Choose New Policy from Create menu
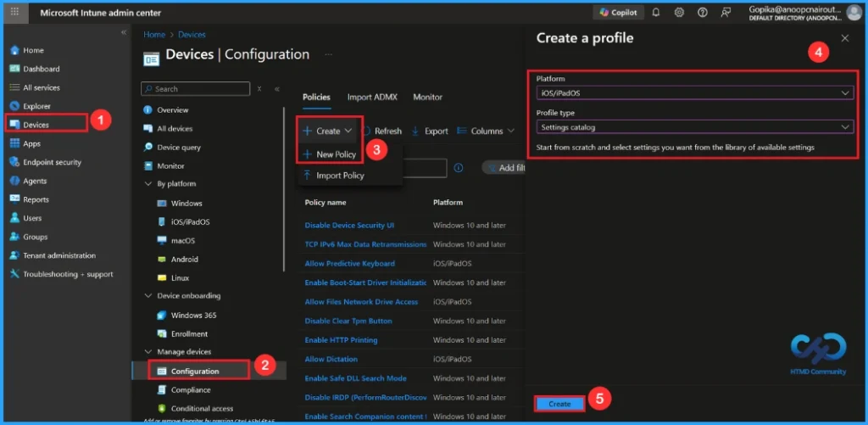This screenshot has width=868, height=425. click(331, 154)
